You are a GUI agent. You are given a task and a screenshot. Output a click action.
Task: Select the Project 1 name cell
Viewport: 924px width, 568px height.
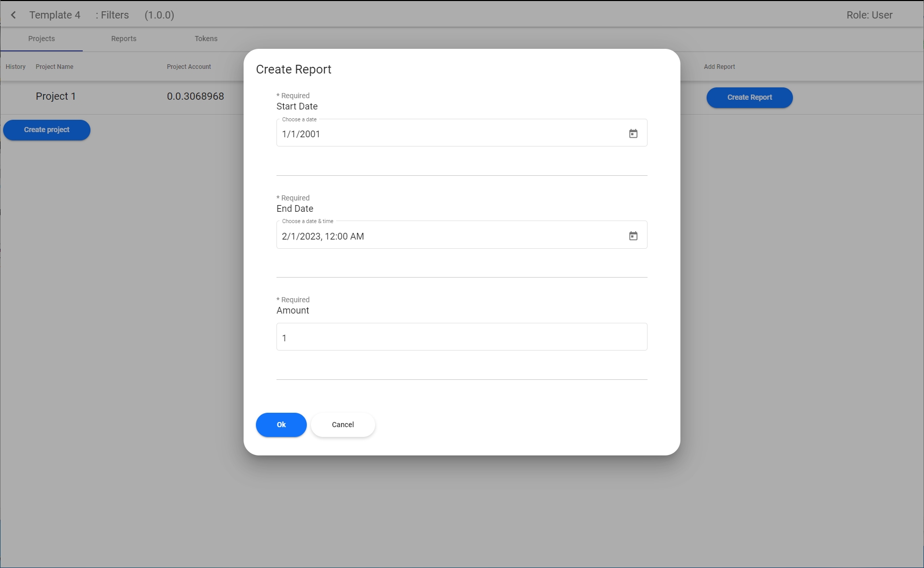56,97
